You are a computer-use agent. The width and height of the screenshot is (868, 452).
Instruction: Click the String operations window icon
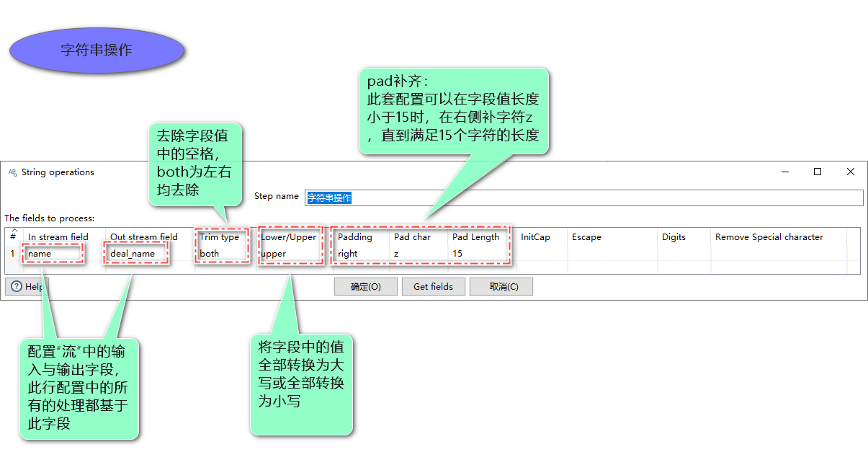click(x=12, y=172)
